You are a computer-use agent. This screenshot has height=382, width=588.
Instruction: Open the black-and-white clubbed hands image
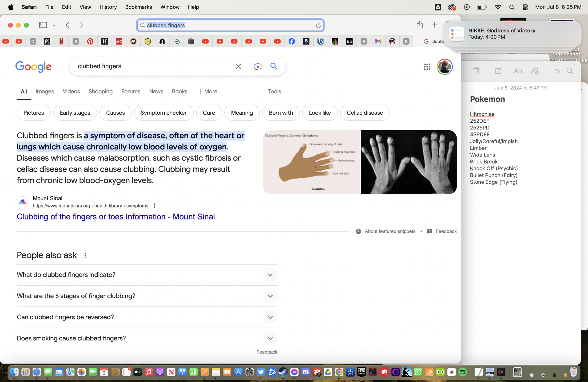[409, 162]
